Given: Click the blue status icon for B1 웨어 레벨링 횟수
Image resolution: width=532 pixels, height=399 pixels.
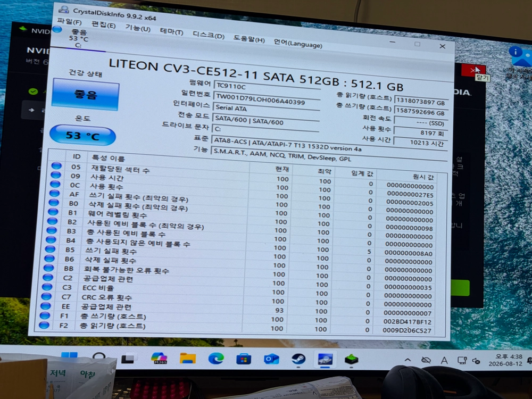Looking at the screenshot, I should coord(53,212).
